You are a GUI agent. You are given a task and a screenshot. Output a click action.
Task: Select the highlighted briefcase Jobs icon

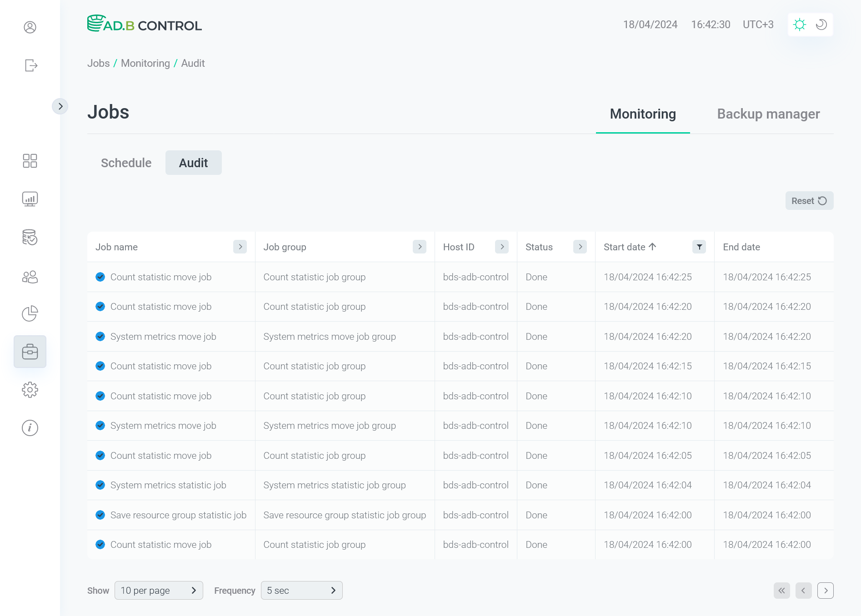(x=30, y=351)
